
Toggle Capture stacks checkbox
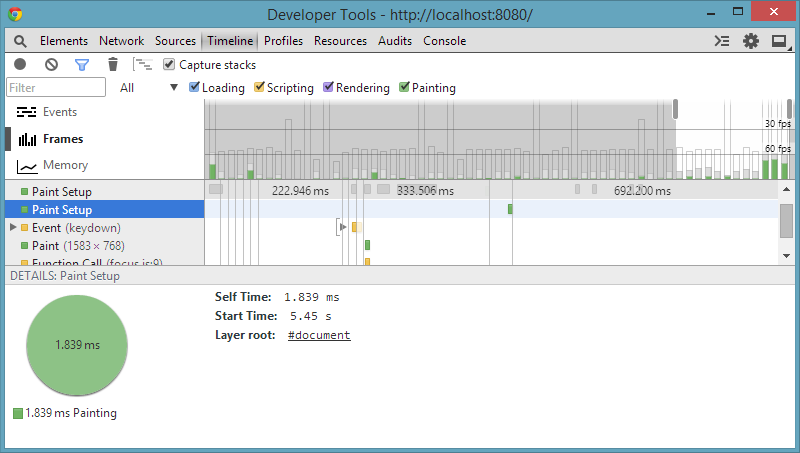pos(169,64)
